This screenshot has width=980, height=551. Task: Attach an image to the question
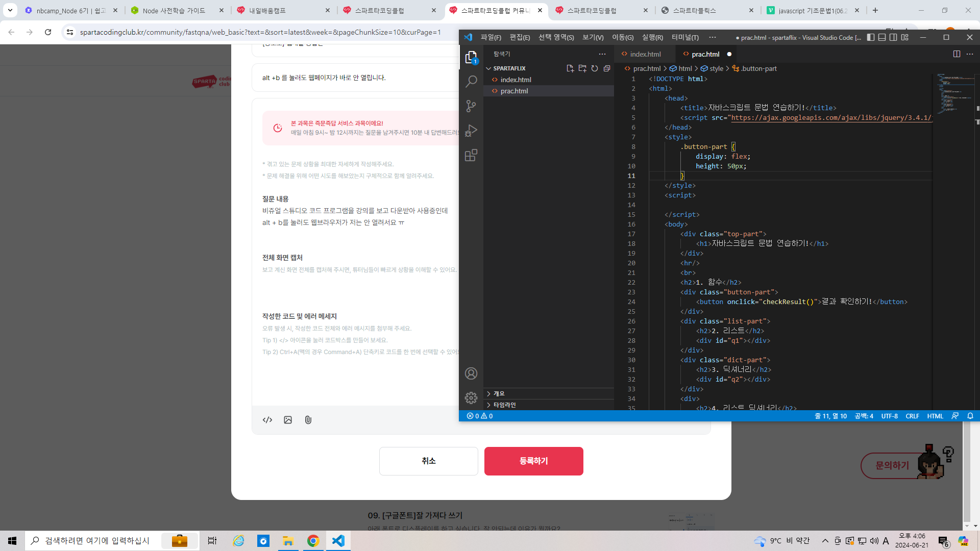288,420
